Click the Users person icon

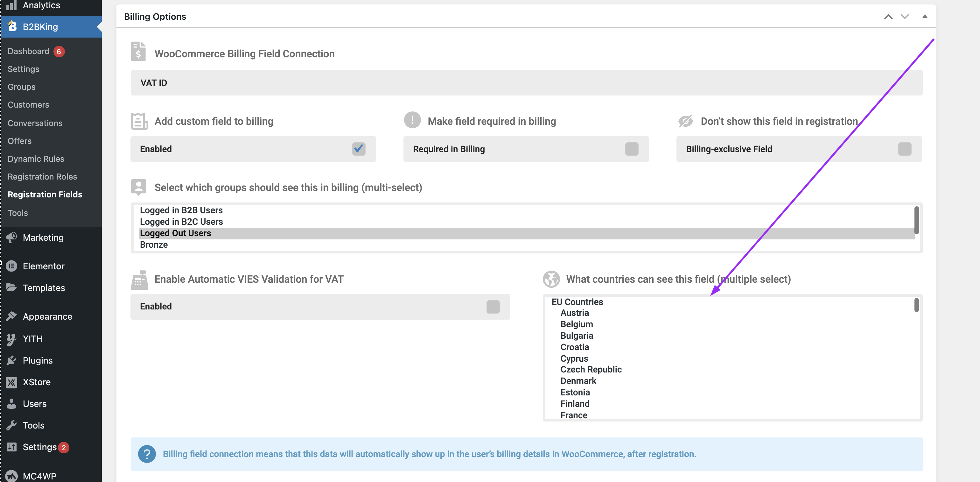click(11, 403)
